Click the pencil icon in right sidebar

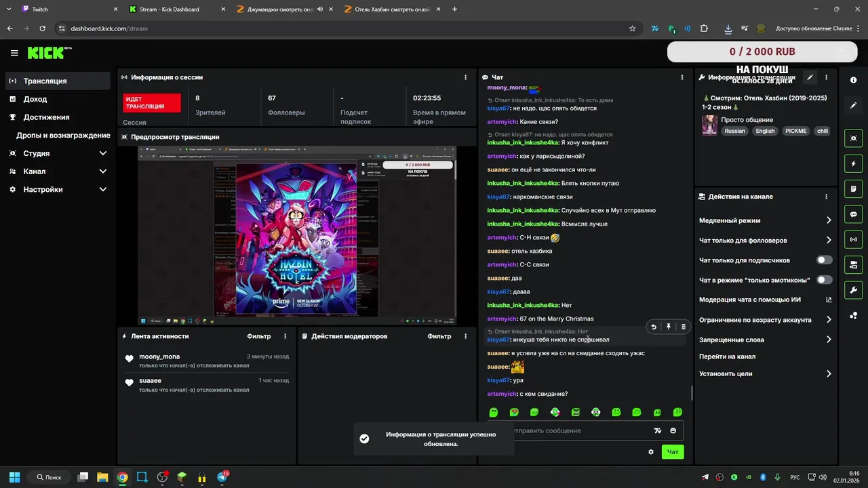click(x=853, y=106)
